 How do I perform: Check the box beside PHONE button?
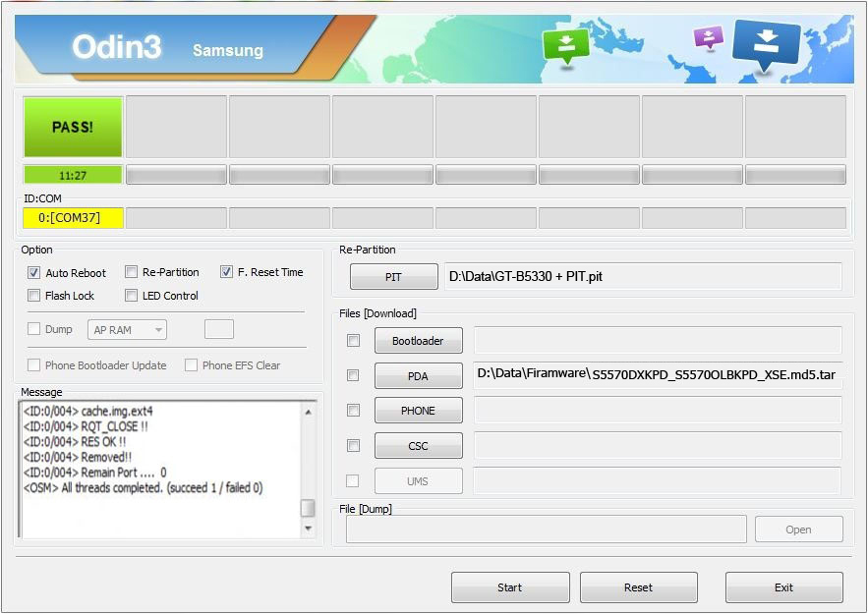tap(353, 411)
